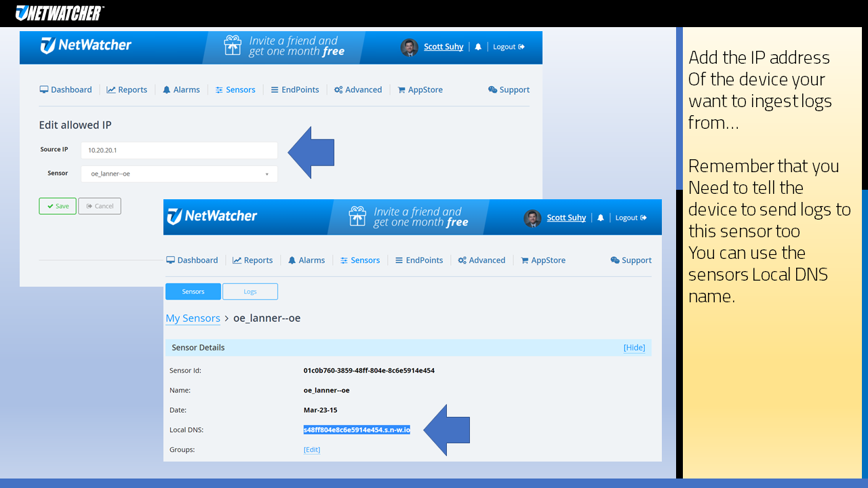Click the Alarms bell icon in navigation

[166, 89]
